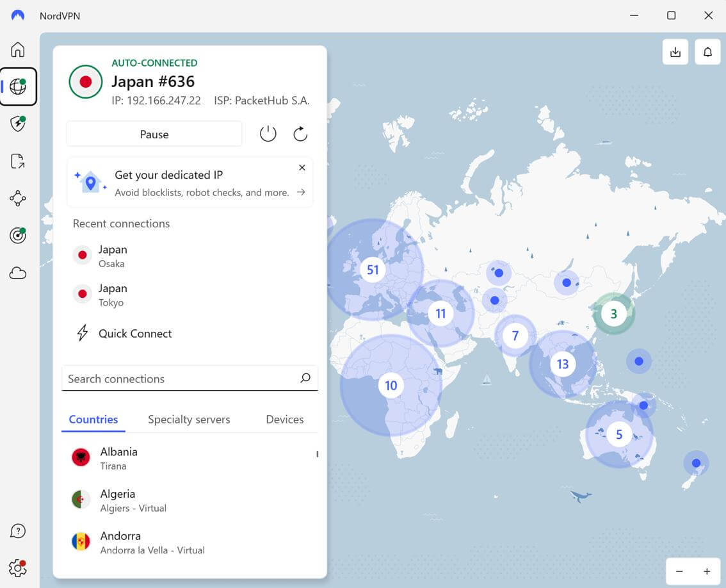The image size is (726, 588).
Task: Connect to recent Japan Osaka
Action: point(190,256)
